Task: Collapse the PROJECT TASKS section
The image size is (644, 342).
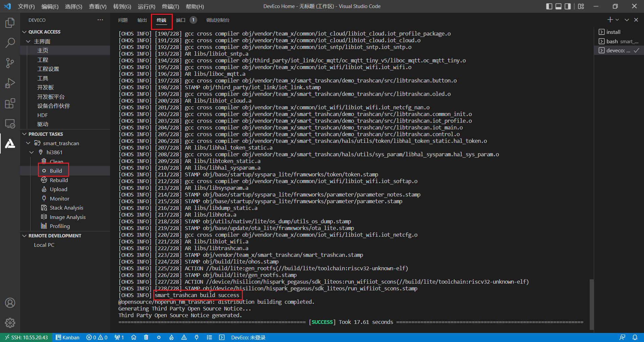Action: point(24,134)
